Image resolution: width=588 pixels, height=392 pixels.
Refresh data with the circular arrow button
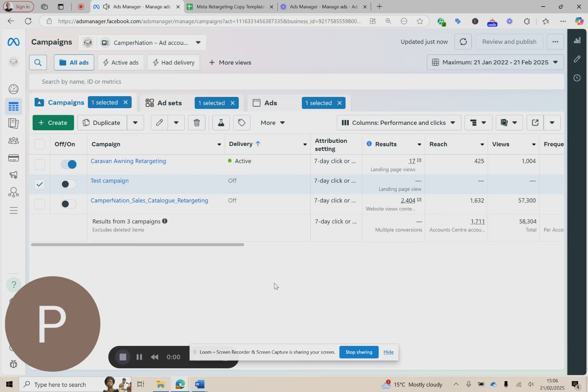click(x=463, y=42)
